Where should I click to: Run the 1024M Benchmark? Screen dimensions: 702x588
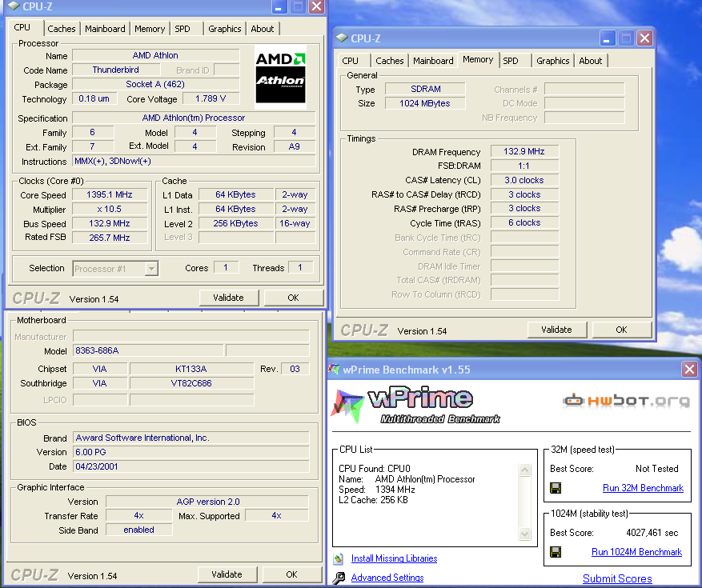click(636, 552)
